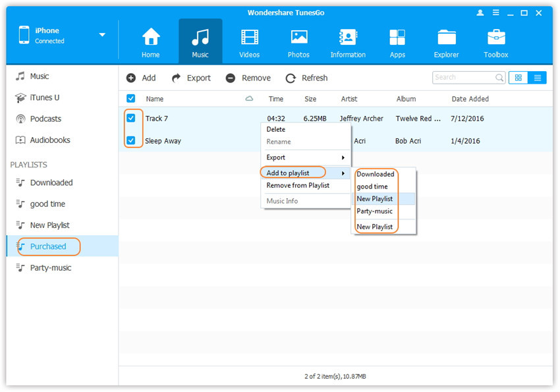Go to the Home section

[150, 43]
